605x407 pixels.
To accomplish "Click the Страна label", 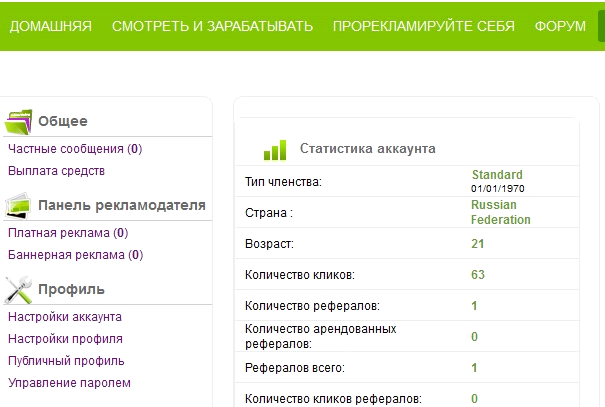I will [269, 213].
